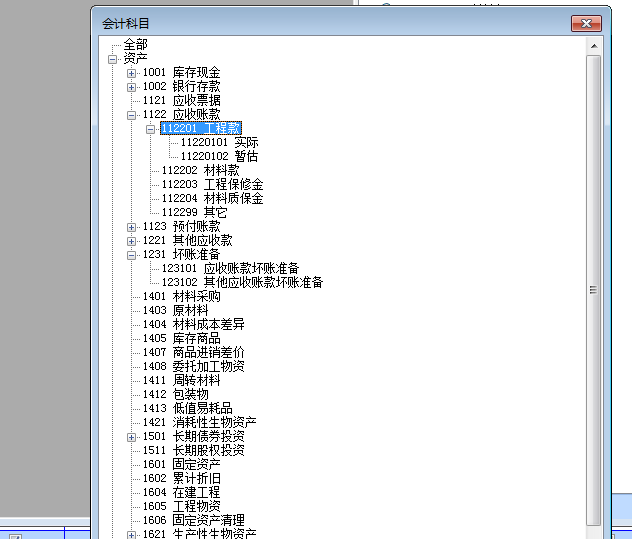This screenshot has width=632, height=539.
Task: Collapse the 资产 root node
Action: pos(112,60)
